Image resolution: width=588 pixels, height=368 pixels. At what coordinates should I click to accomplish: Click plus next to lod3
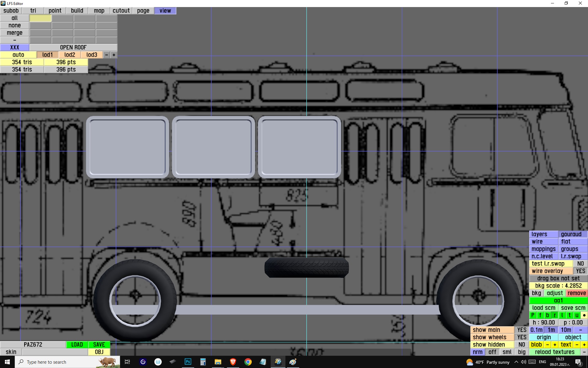pyautogui.click(x=114, y=55)
